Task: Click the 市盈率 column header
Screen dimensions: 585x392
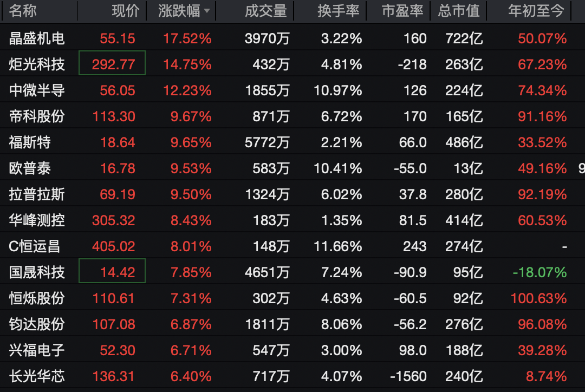Action: pos(402,11)
